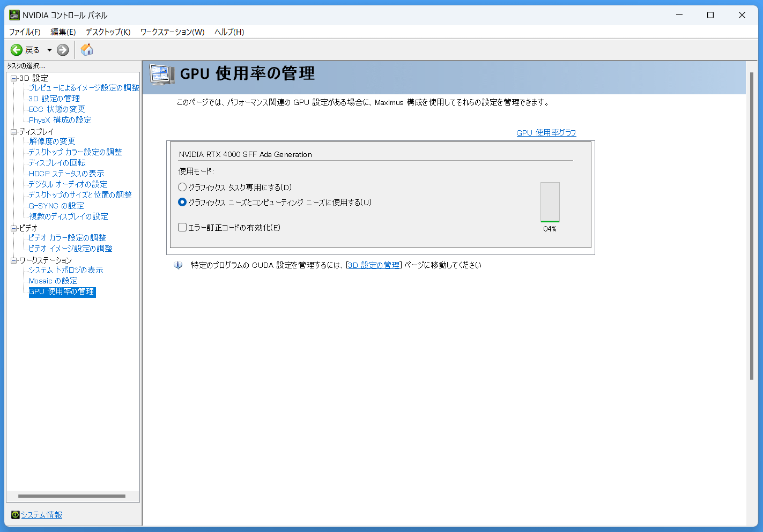This screenshot has height=532, width=763.
Task: Select PhysX 構成の設定 tree item
Action: (60, 120)
